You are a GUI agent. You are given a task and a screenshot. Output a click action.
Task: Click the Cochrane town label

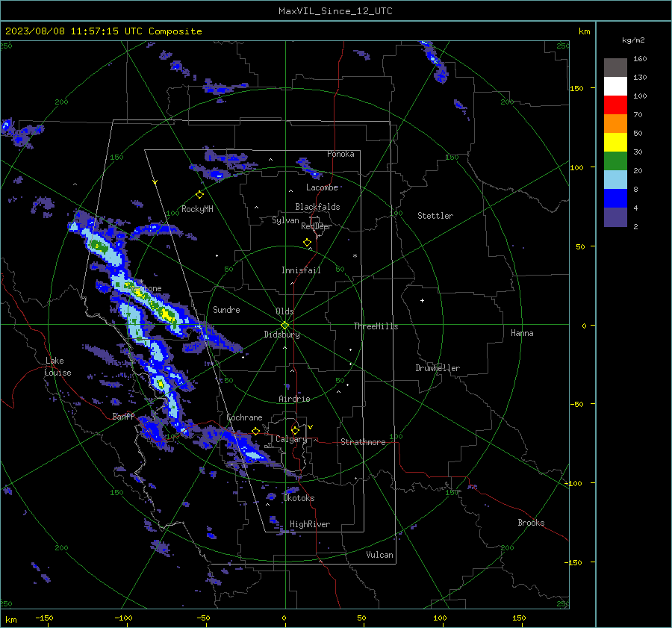[x=244, y=417]
